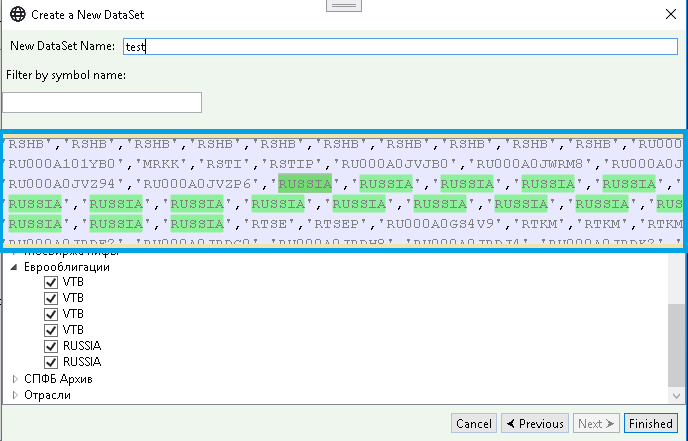The height and width of the screenshot is (441, 688).
Task: Click the 'RU000A101YB0' symbol text
Action: point(62,164)
